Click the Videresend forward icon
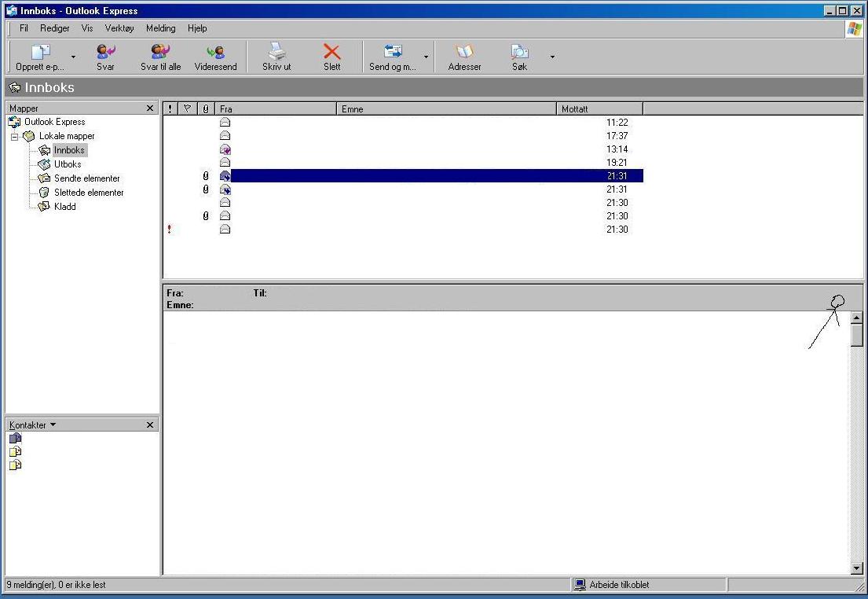 [x=215, y=53]
